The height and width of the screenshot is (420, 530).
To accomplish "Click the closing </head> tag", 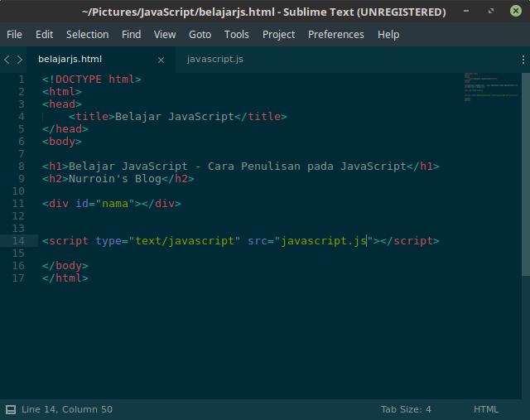I will click(x=65, y=129).
